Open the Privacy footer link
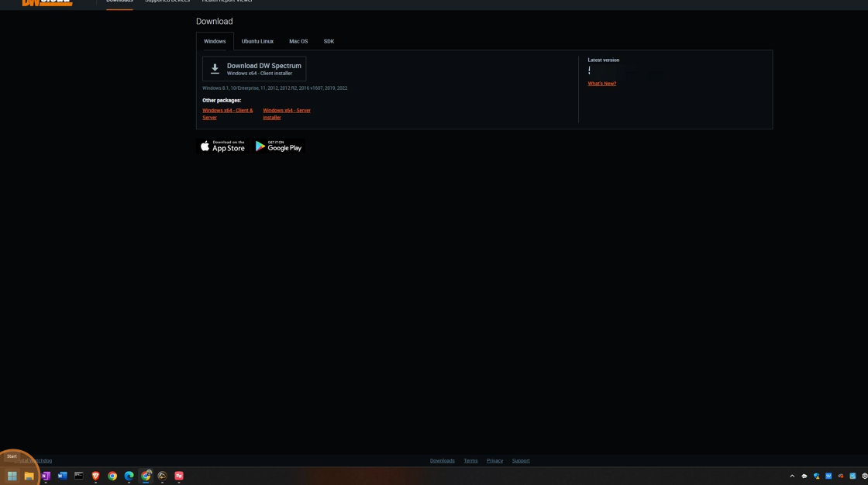Viewport: 868px width, 485px height. coord(495,461)
